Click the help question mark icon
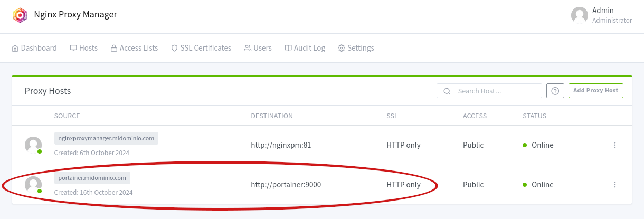644x219 pixels. (x=555, y=91)
